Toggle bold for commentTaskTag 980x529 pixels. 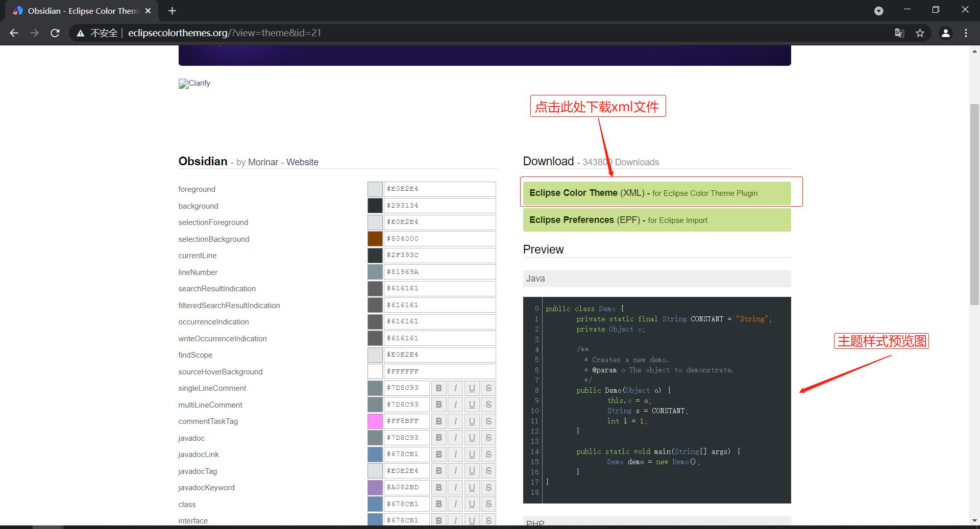(438, 421)
